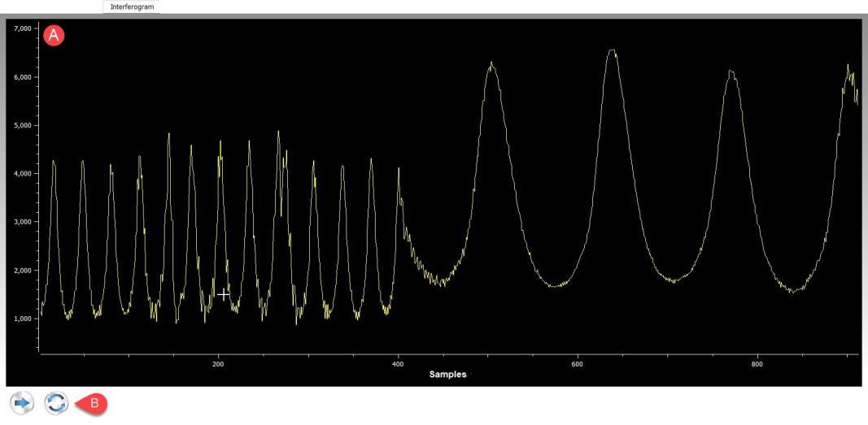Click the white crosshair cursor in plot

click(x=223, y=294)
